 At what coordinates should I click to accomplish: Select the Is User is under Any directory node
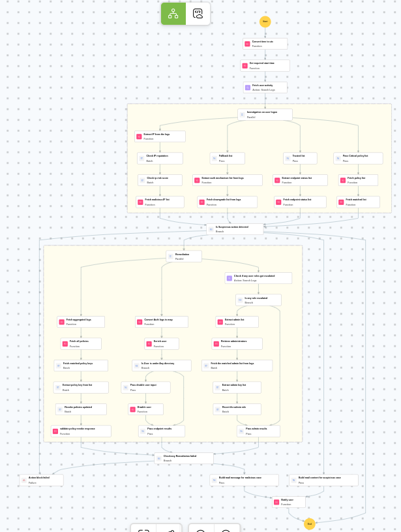point(162,366)
